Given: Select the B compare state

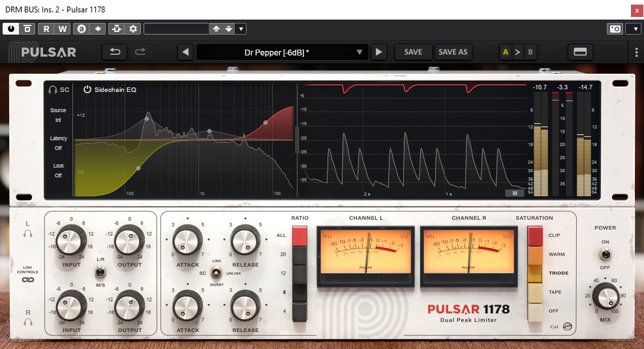Looking at the screenshot, I should pyautogui.click(x=530, y=52).
